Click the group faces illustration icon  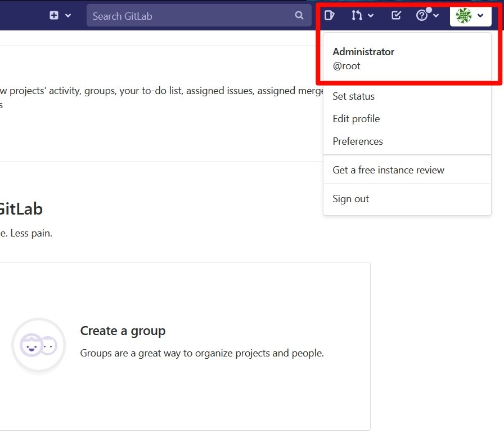[39, 345]
